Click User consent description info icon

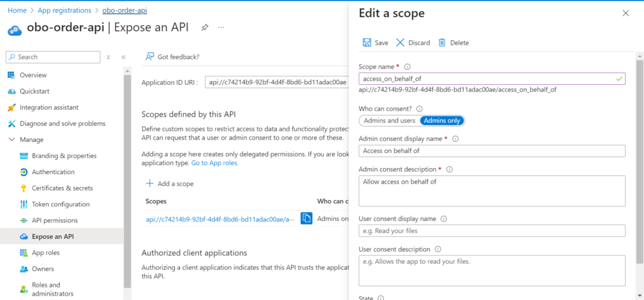point(438,250)
